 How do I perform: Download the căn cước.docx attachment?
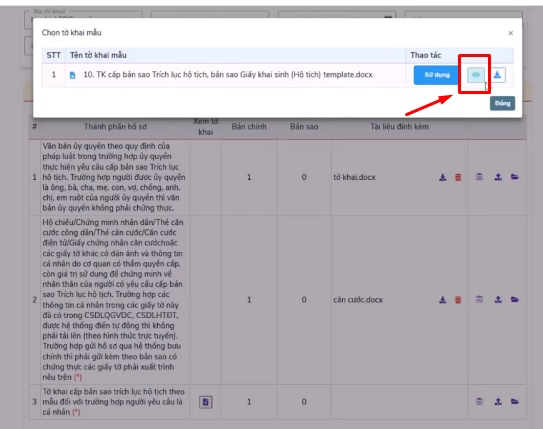pyautogui.click(x=443, y=300)
